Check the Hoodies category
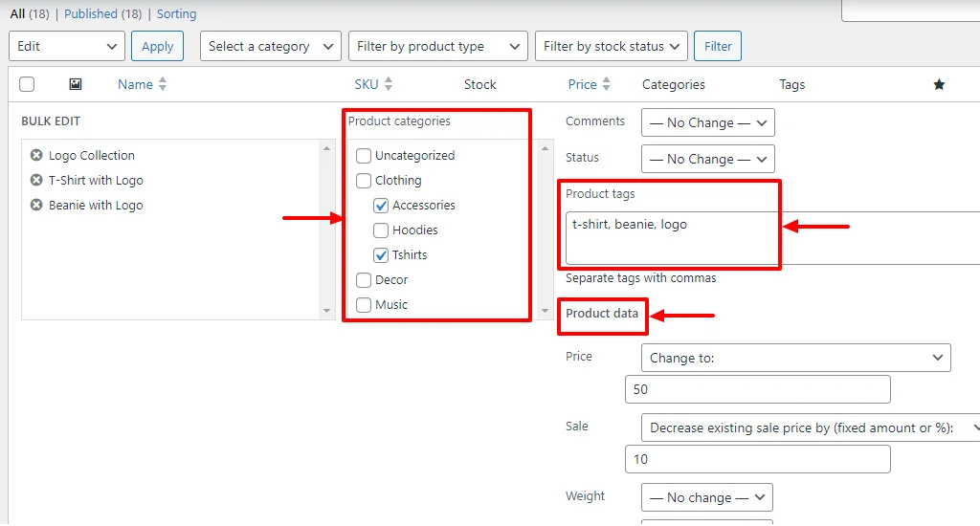The height and width of the screenshot is (526, 980). (x=381, y=230)
